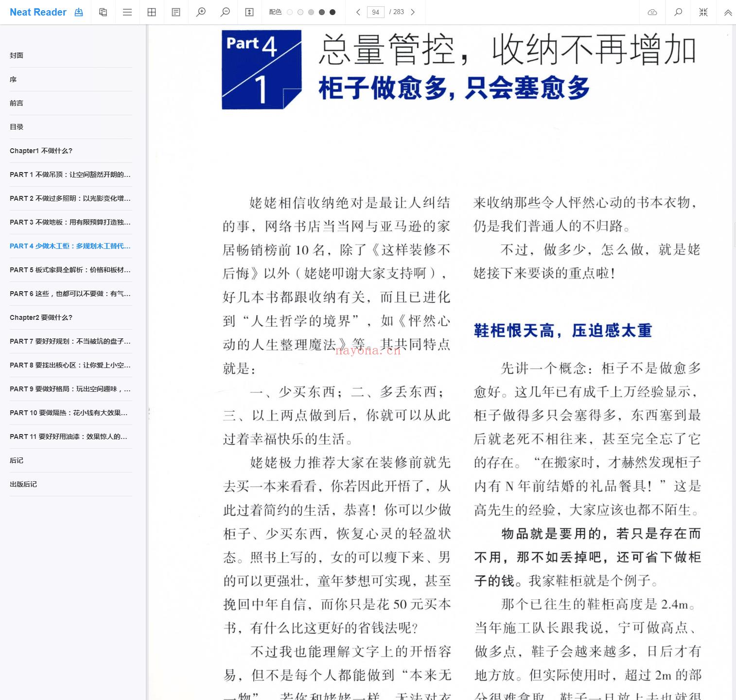Zoom out with the magnifier minus icon

click(x=225, y=12)
